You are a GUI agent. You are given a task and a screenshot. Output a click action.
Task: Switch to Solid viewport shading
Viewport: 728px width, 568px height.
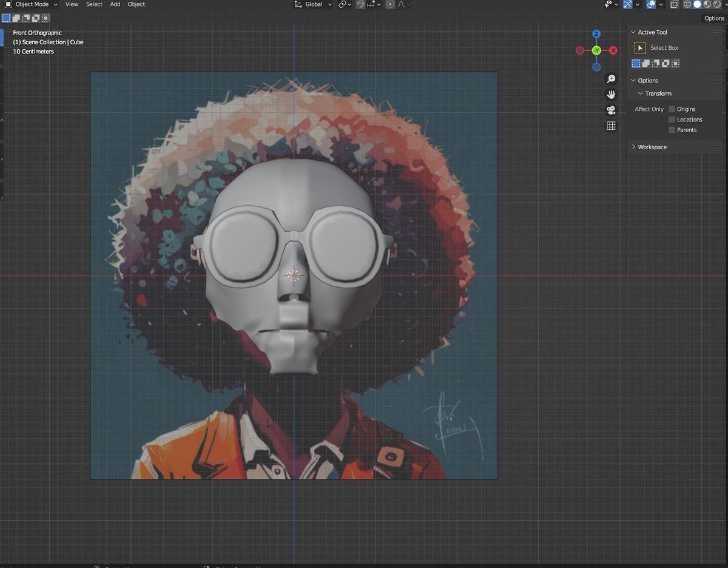tap(697, 4)
